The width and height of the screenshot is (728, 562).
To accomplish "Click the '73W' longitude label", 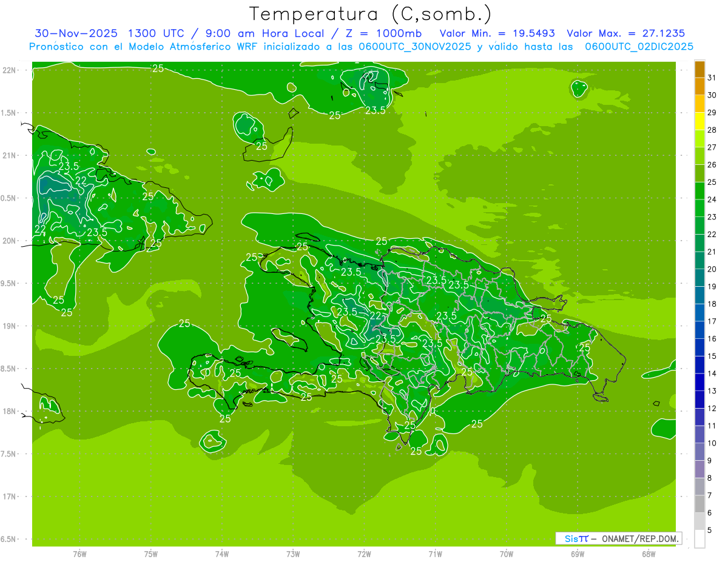I will click(x=293, y=554).
